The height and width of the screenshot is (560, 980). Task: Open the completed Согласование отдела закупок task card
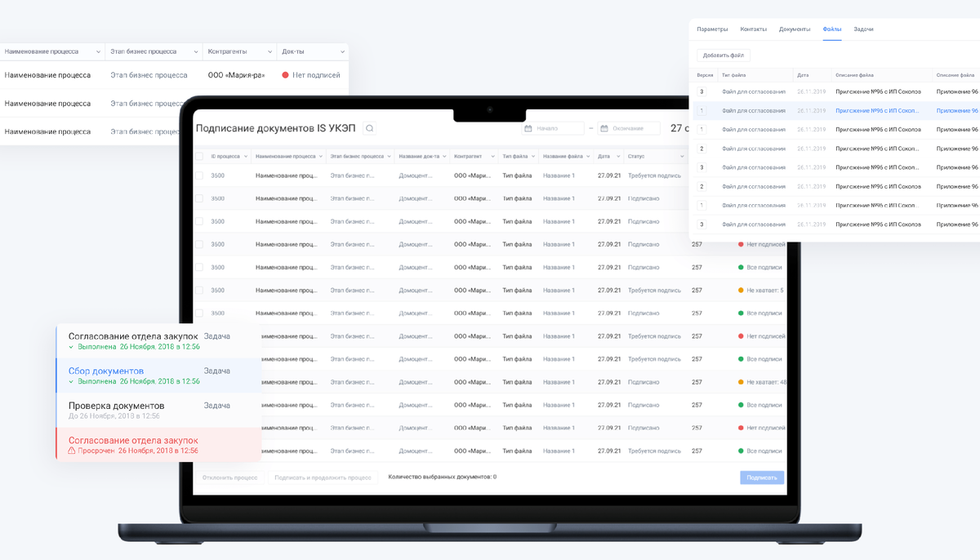click(158, 341)
